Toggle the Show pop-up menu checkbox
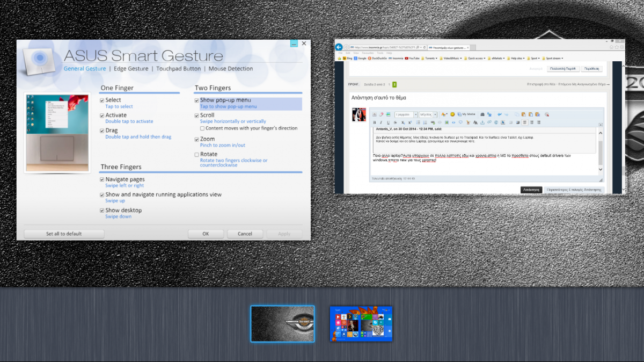644x362 pixels. click(196, 100)
